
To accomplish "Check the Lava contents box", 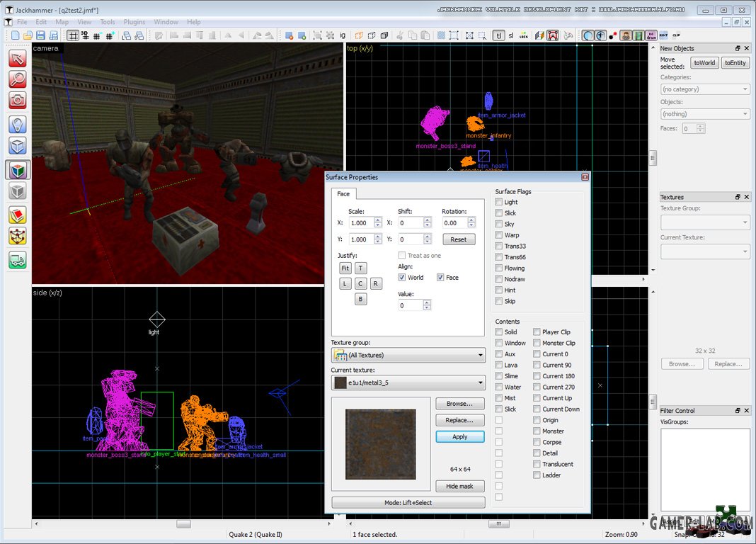I will click(x=499, y=365).
